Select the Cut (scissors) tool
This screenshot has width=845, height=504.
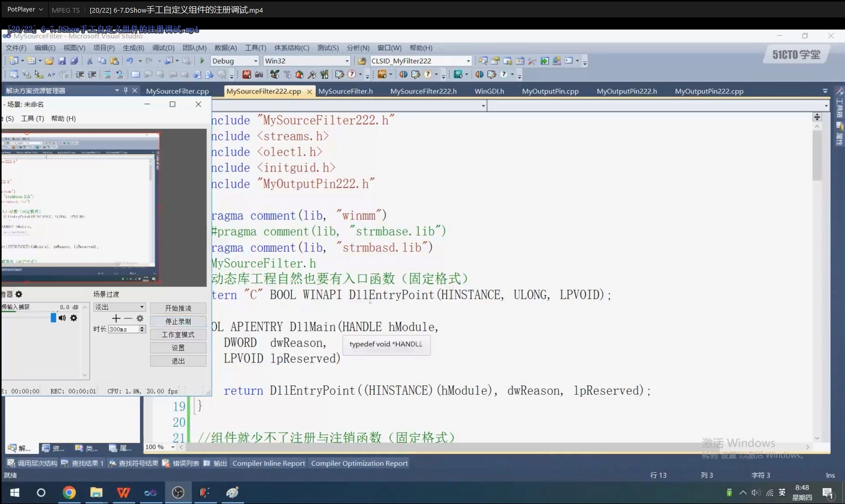[90, 60]
